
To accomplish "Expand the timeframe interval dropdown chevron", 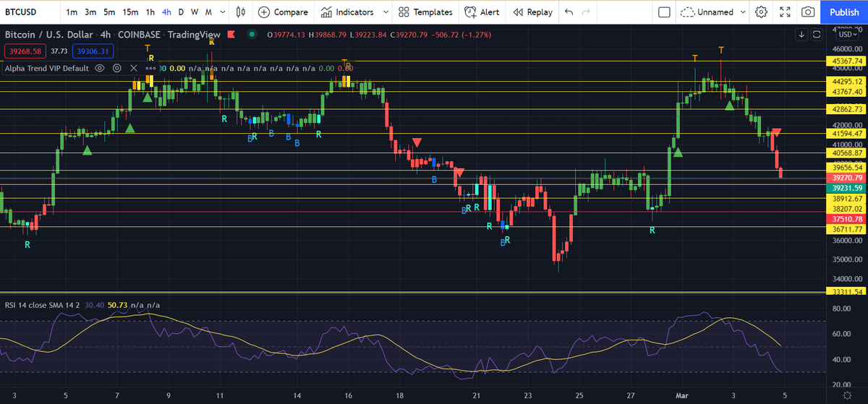I will [x=222, y=12].
